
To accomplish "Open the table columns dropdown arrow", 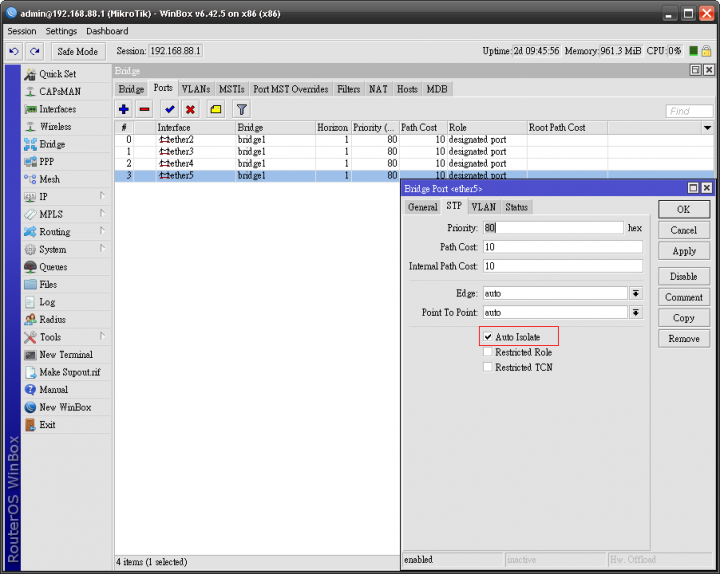I will click(707, 128).
